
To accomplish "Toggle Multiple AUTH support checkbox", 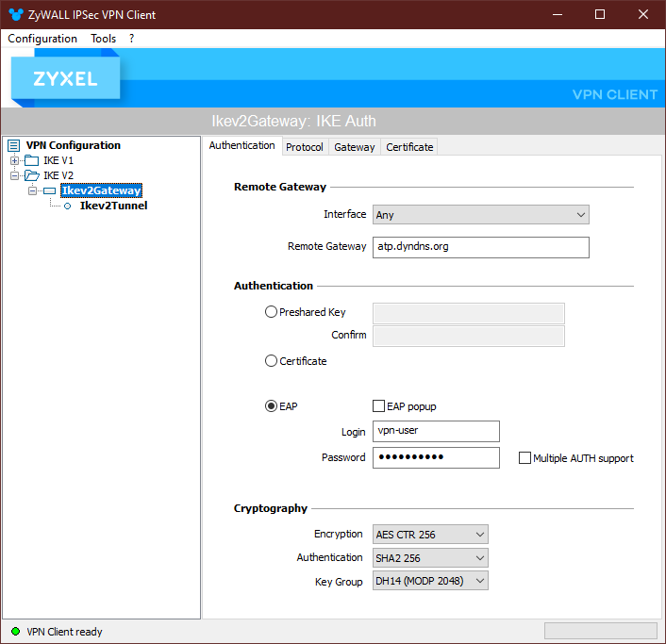I will click(525, 458).
